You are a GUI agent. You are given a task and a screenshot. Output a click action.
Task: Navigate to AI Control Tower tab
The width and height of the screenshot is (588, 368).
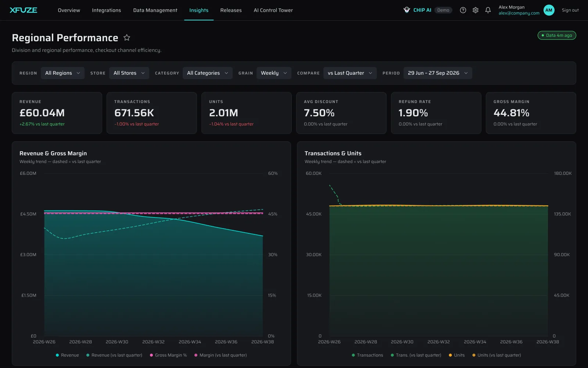[x=273, y=10]
